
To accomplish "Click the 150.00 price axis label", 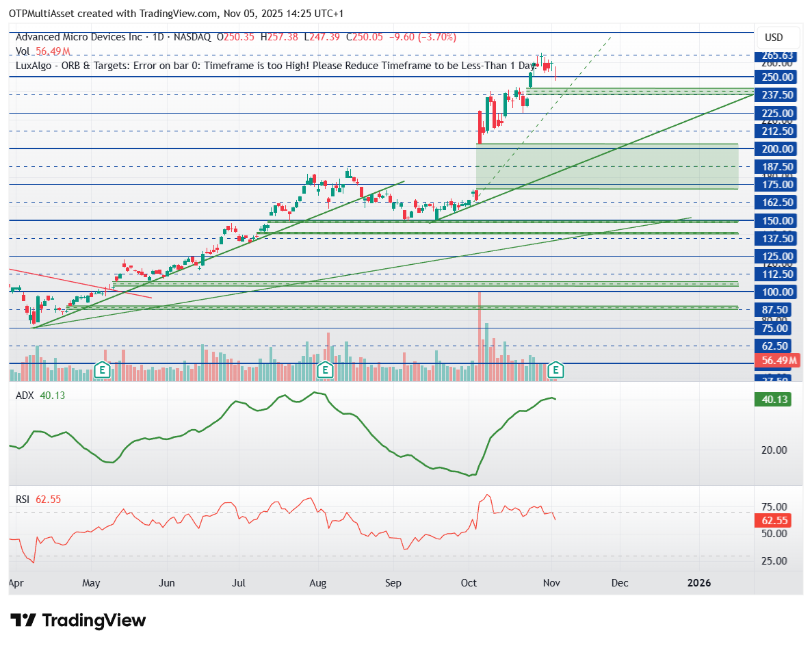I will pyautogui.click(x=773, y=221).
